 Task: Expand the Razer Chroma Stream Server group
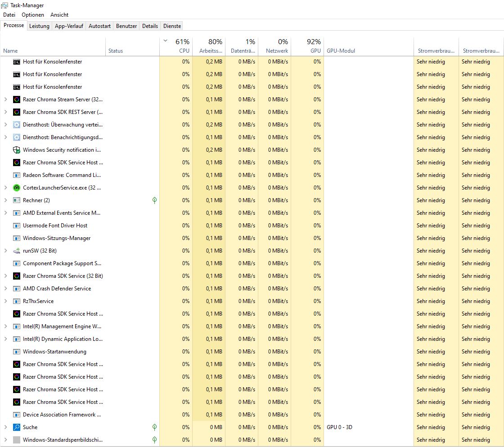(x=5, y=100)
